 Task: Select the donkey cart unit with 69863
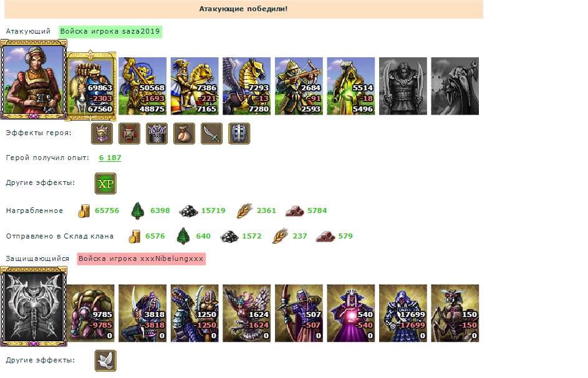click(91, 86)
